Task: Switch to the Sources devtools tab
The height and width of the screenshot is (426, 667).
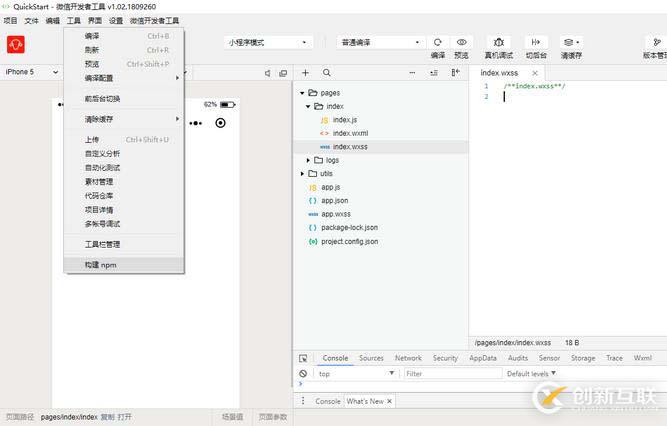Action: [x=371, y=358]
